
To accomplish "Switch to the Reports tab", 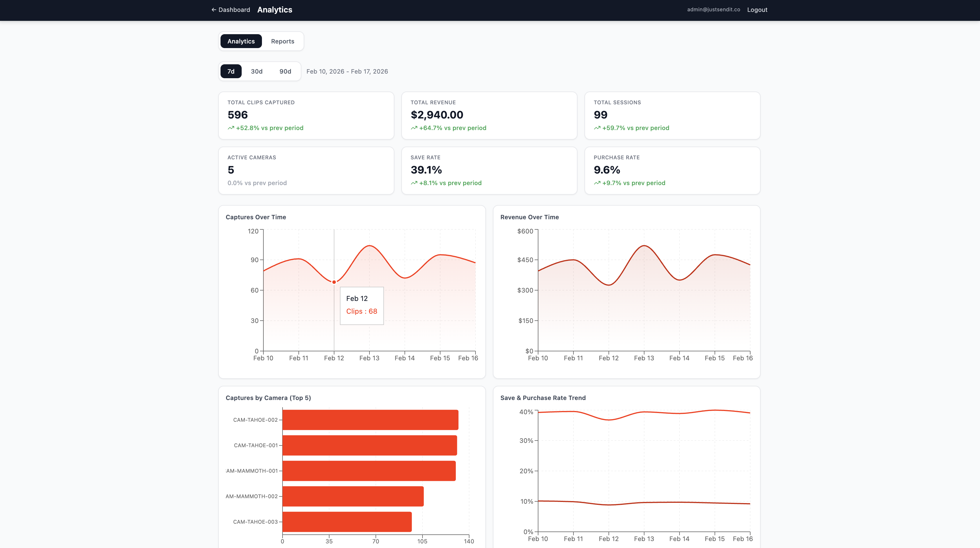I will pos(282,41).
